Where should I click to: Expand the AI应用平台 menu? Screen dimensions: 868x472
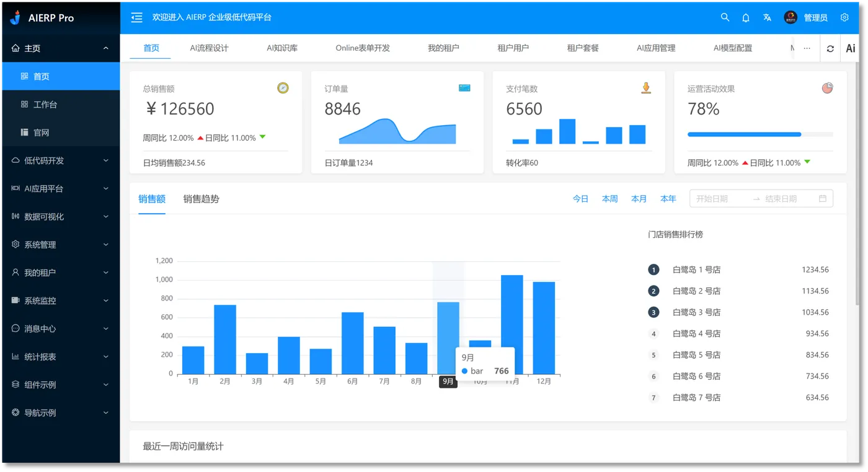pos(60,188)
